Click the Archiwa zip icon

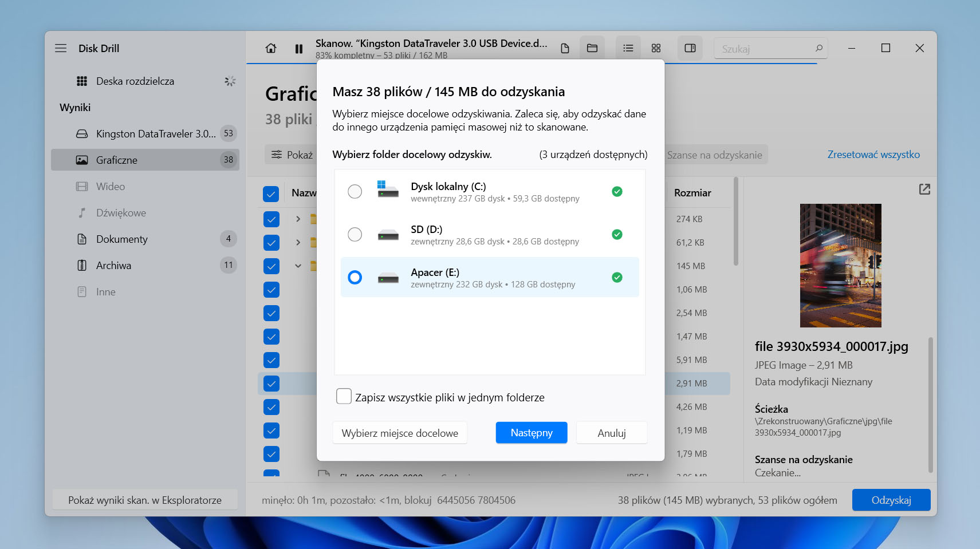pyautogui.click(x=82, y=265)
